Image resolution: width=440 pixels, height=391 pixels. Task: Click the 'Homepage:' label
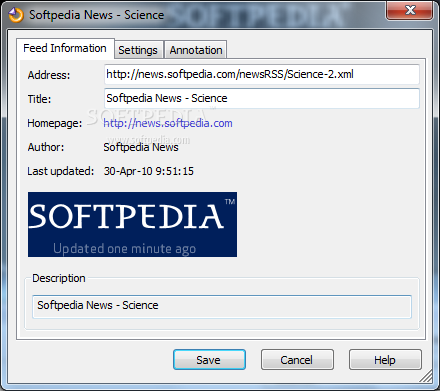pyautogui.click(x=55, y=123)
